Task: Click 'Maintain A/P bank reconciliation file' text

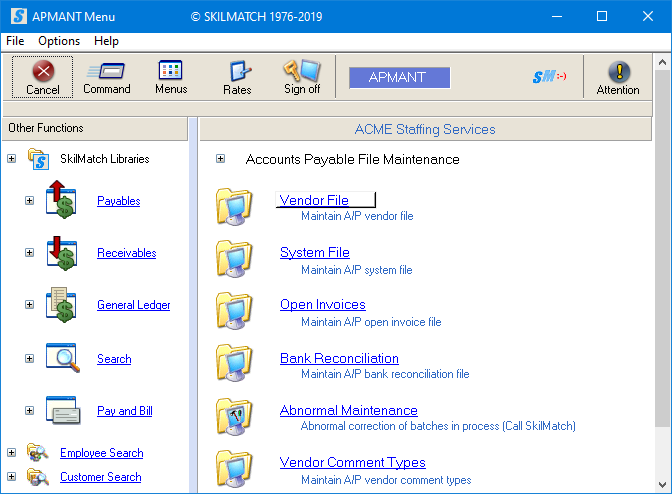Action: (385, 374)
